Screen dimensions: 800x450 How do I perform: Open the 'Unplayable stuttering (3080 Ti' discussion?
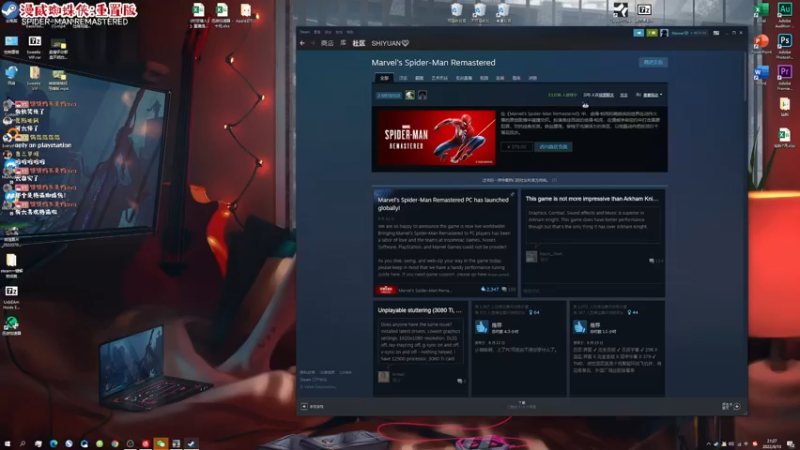419,310
